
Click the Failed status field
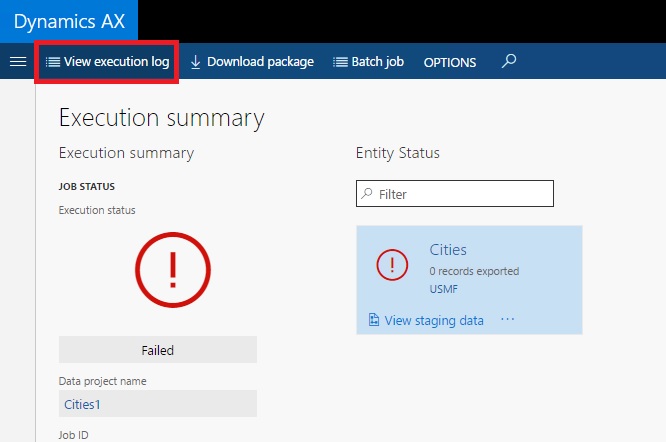coord(158,350)
